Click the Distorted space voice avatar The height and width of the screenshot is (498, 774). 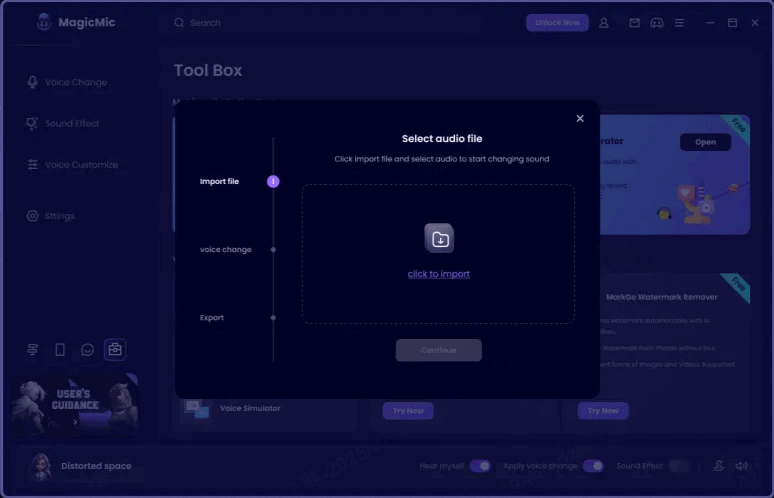tap(40, 466)
